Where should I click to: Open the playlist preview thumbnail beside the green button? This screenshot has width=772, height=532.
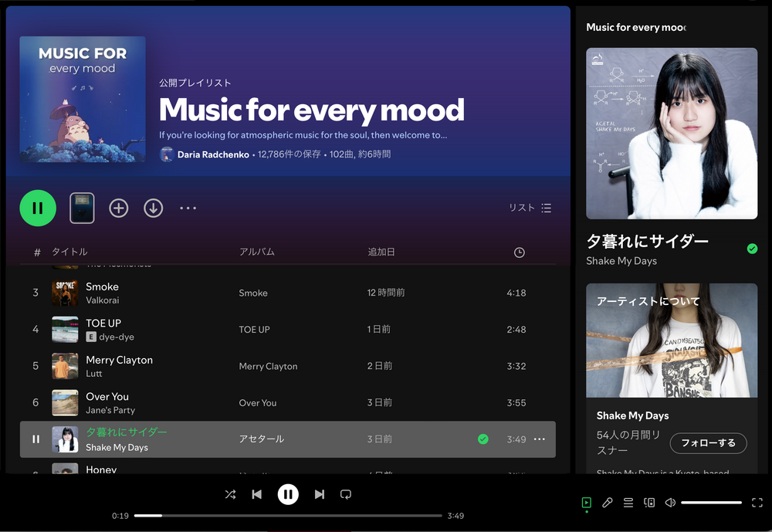coord(82,208)
